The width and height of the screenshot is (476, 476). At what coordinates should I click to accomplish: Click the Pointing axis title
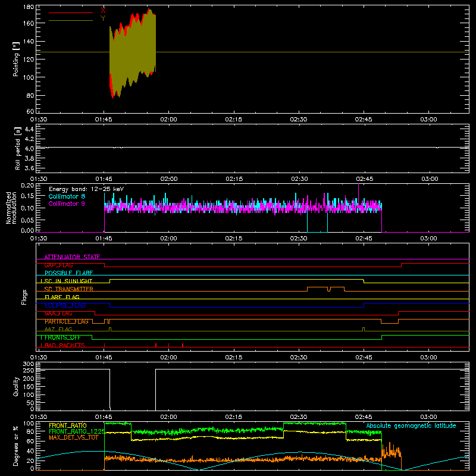[16, 59]
